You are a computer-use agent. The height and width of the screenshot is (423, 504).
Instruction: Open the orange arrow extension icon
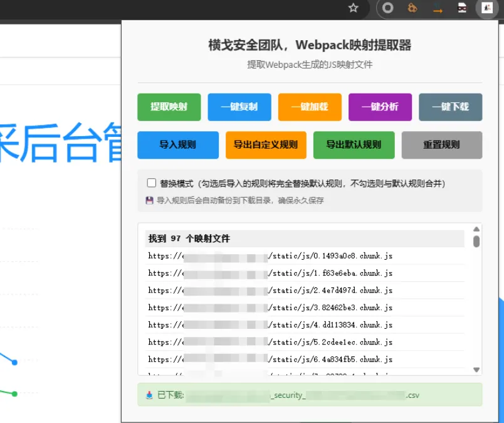438,8
